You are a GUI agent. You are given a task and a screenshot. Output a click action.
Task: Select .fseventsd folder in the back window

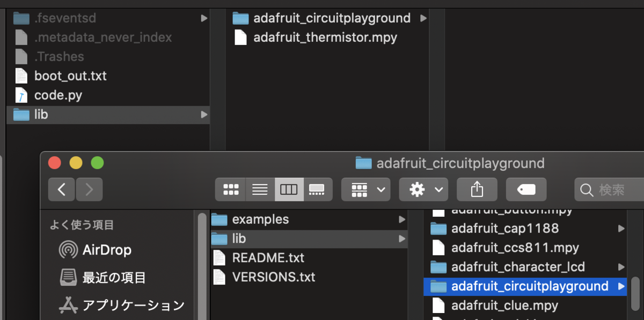(108, 18)
